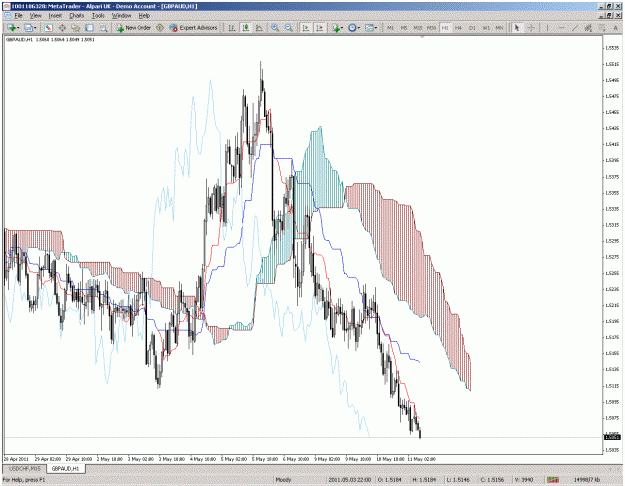Viewport: 625px width, 486px height.
Task: Select the Text label tool
Action: [615, 28]
